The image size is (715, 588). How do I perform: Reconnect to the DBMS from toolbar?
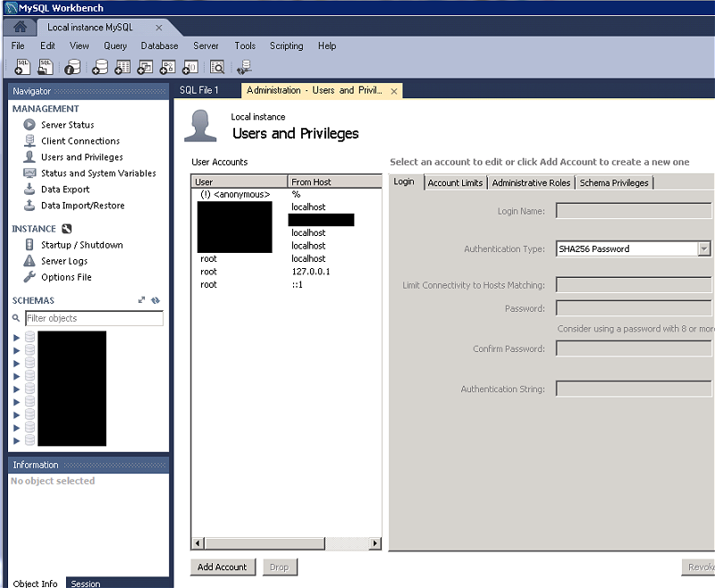244,67
